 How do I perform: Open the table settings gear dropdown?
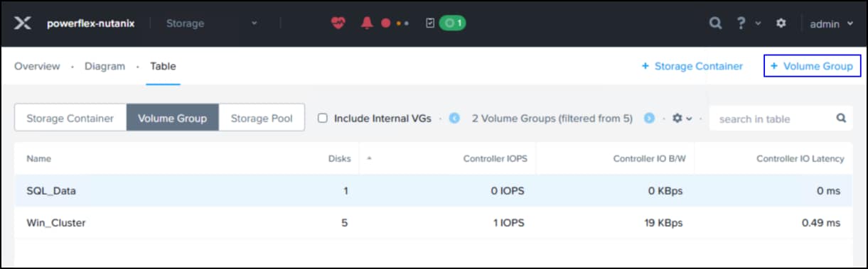682,119
